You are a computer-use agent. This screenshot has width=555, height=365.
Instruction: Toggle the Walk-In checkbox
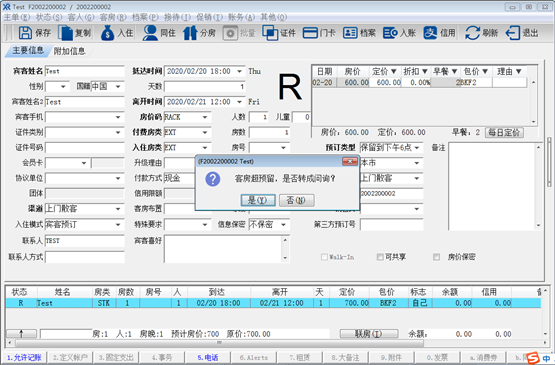coord(324,257)
